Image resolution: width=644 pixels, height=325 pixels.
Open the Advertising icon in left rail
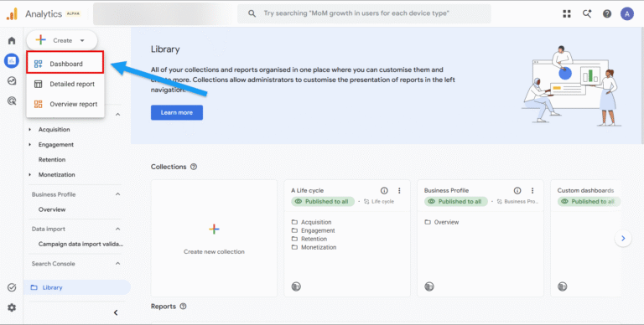click(x=12, y=101)
